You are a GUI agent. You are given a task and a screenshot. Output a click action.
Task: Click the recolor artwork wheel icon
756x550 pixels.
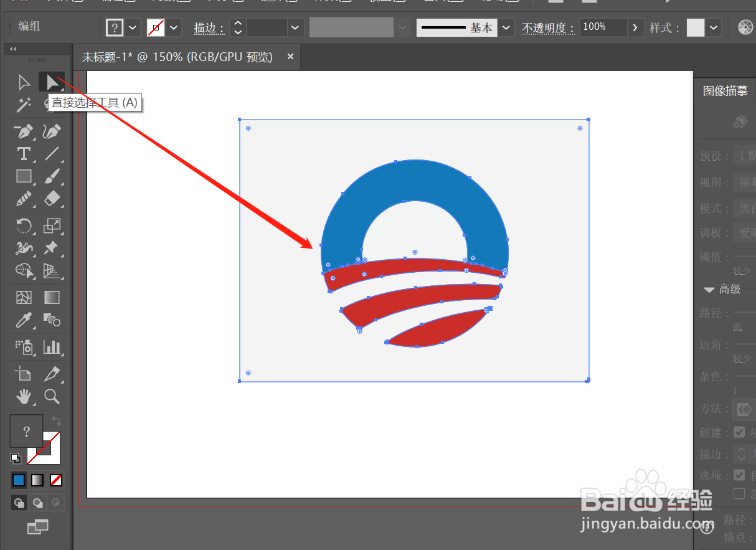point(745,27)
